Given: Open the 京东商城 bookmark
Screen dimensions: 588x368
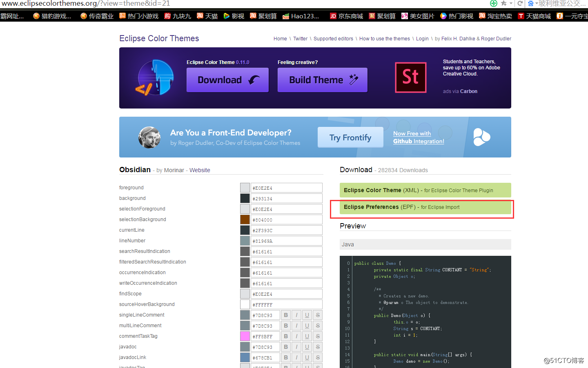Looking at the screenshot, I should click(x=346, y=16).
